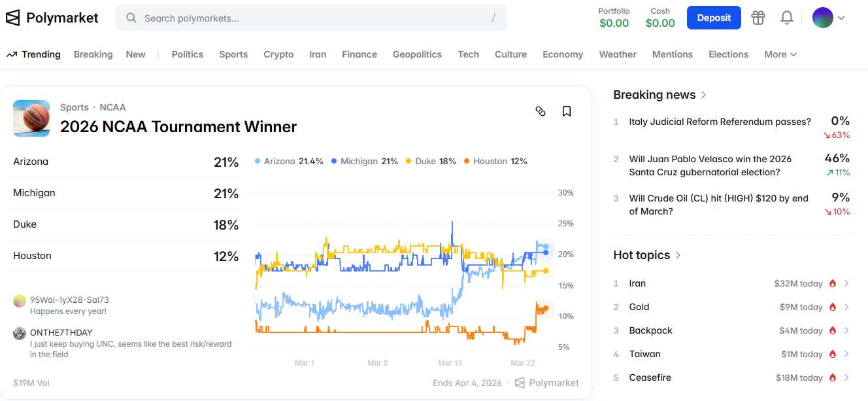Click the search magnifier icon
The width and height of the screenshot is (868, 401).
(131, 18)
